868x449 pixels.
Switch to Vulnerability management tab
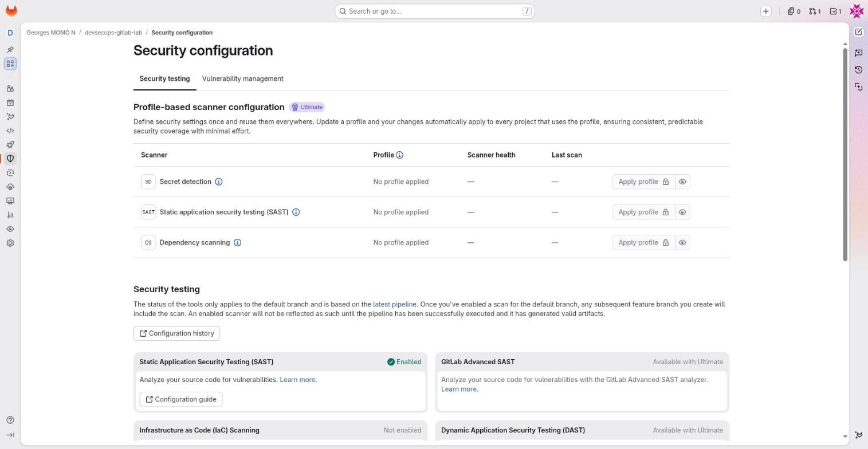coord(242,78)
